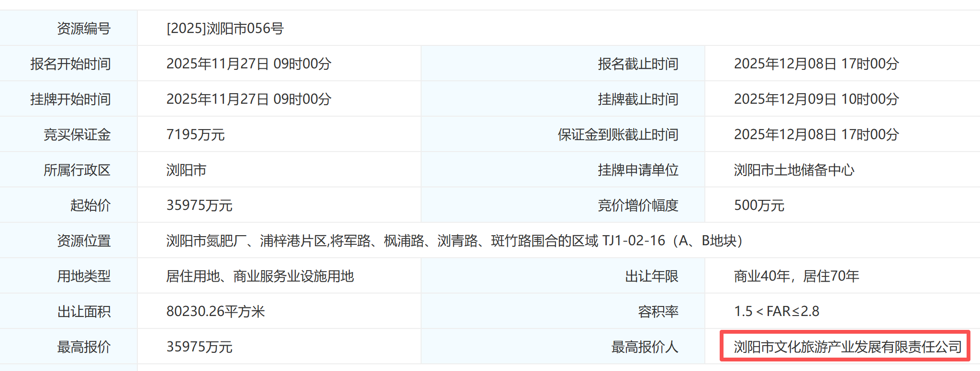
Task: Click the 保证金到账截止时间 label
Action: tap(618, 135)
